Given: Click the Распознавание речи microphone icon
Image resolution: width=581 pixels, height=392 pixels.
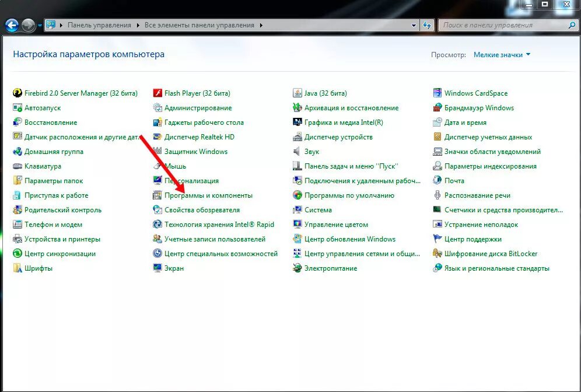Looking at the screenshot, I should coord(437,195).
